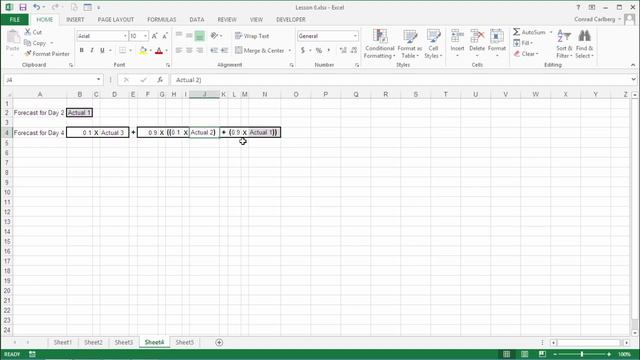
Task: Switch to the DATA tab
Action: coord(197,20)
